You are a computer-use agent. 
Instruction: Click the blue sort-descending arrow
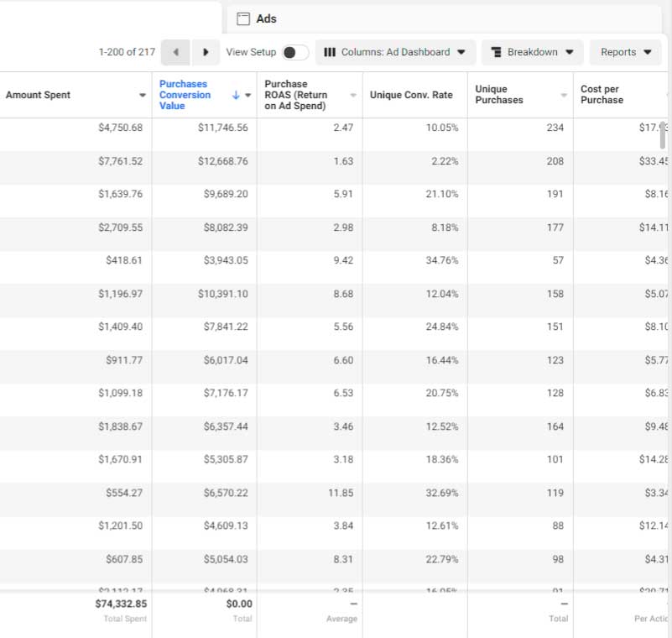click(x=236, y=95)
